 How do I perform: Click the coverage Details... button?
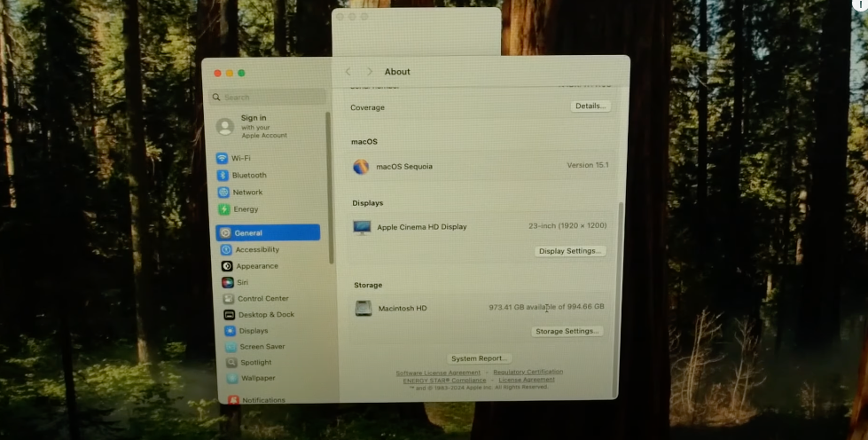click(x=590, y=106)
